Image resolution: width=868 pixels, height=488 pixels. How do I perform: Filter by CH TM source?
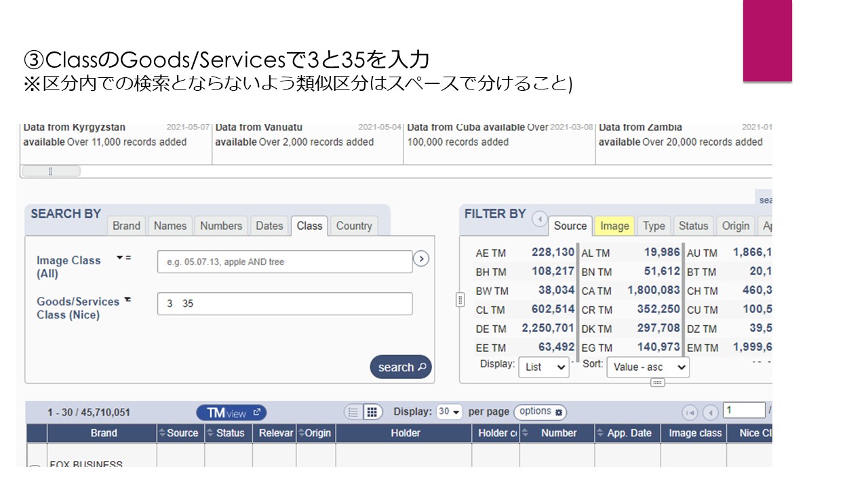coord(729,291)
